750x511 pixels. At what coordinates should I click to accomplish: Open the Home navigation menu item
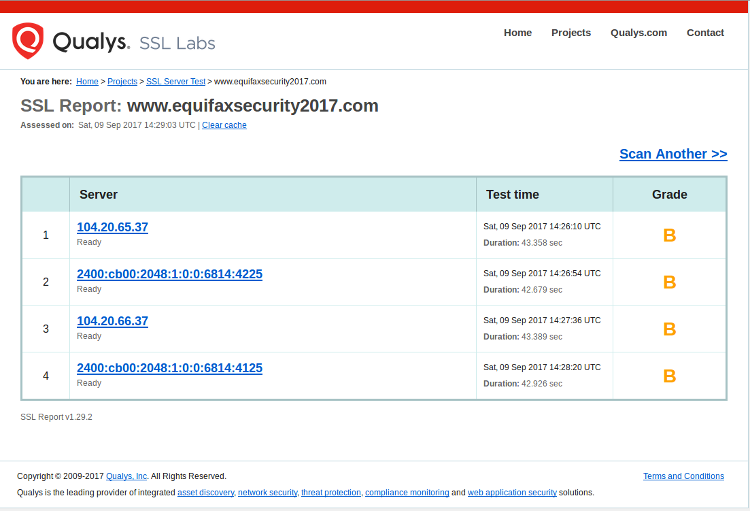tap(518, 33)
